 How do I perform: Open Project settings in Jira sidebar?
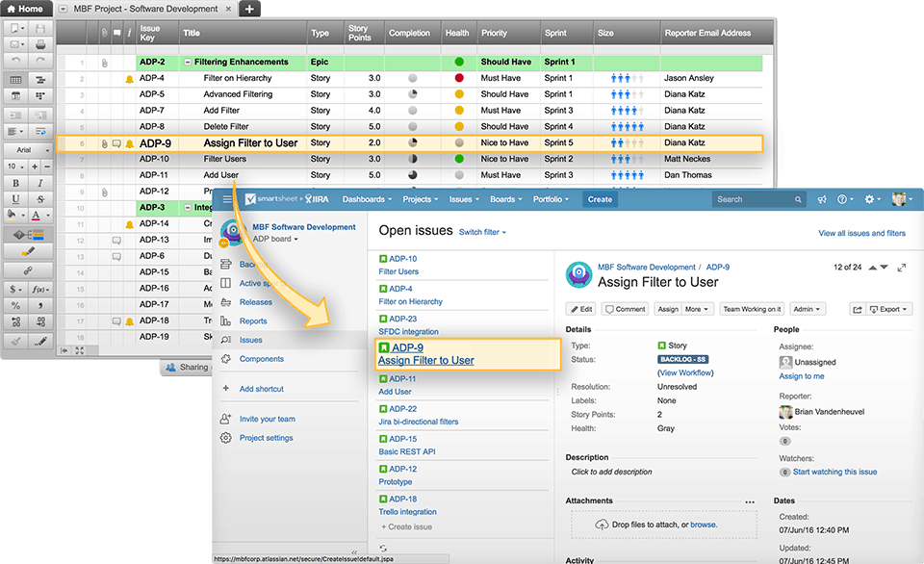pos(266,438)
